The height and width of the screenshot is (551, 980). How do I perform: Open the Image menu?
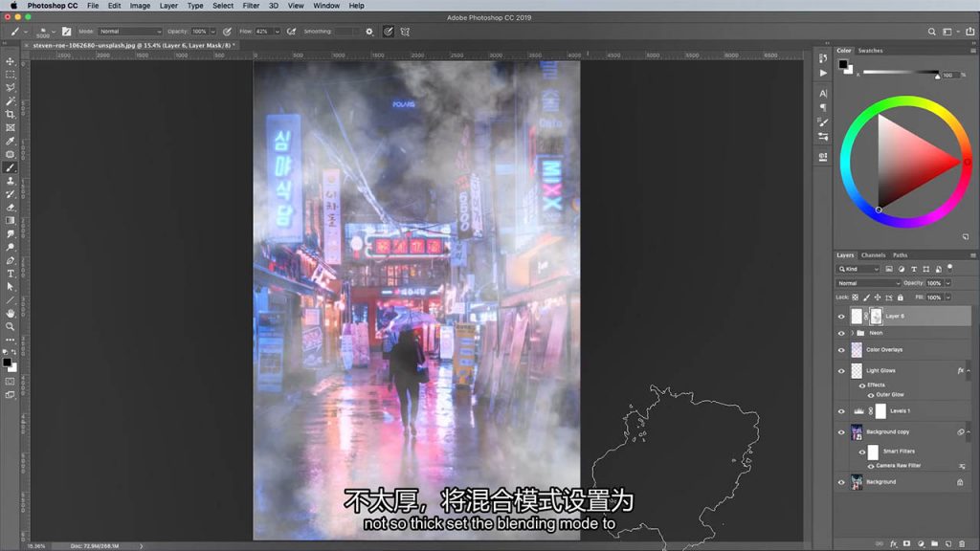[x=140, y=6]
